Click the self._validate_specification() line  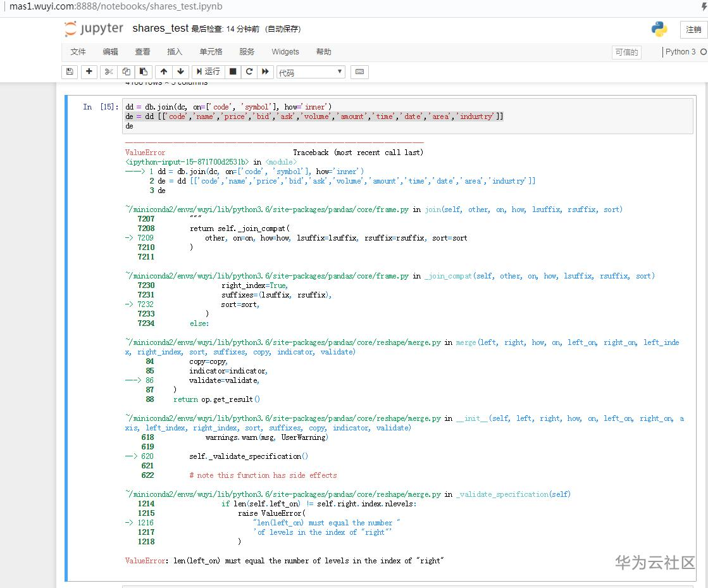click(x=249, y=456)
